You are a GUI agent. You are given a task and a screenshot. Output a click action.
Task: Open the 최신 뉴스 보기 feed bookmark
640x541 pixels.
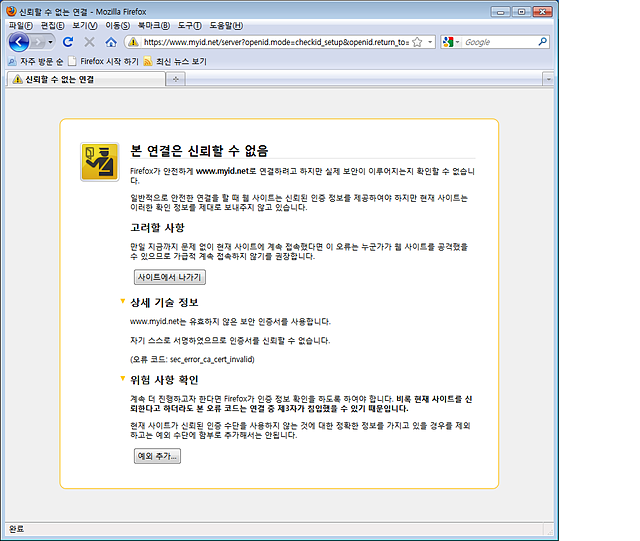(176, 61)
